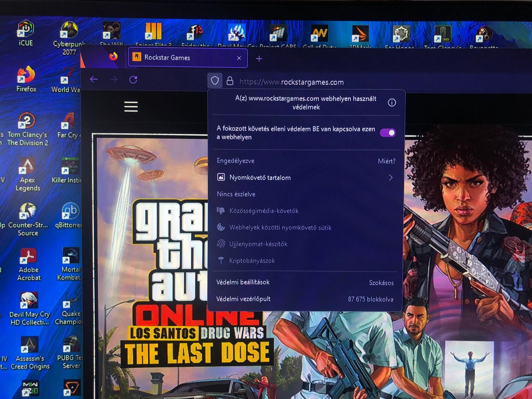Screen dimensions: 532x399
Task: Click the Friday the 13th desktop icon
Action: click(195, 36)
